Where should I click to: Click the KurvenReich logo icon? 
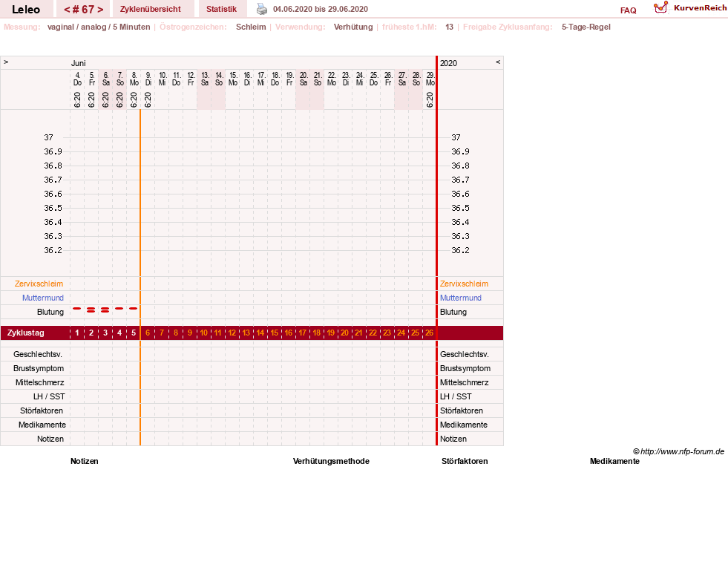(660, 7)
